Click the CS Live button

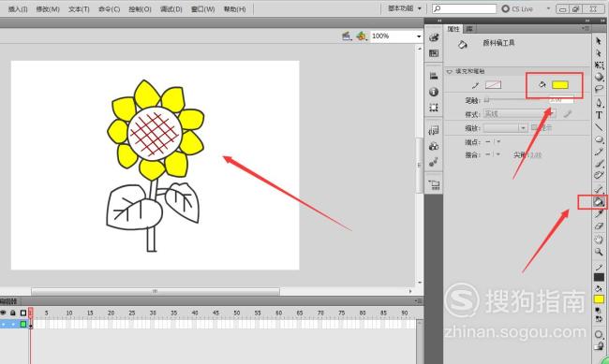(x=517, y=8)
